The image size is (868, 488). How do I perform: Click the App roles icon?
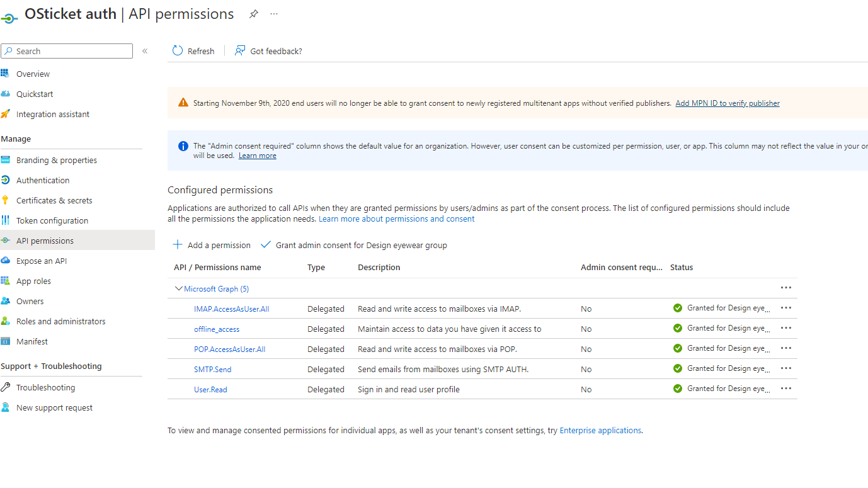[x=5, y=281]
